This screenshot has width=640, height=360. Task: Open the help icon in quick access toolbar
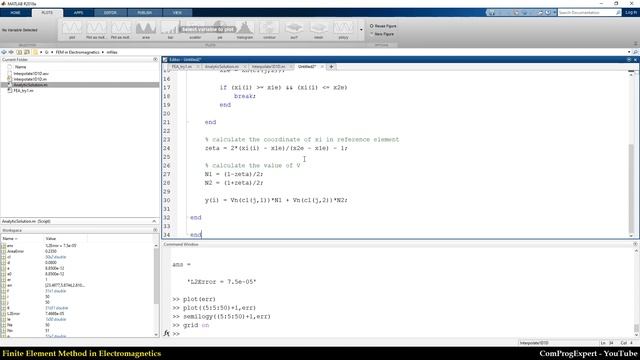(548, 13)
